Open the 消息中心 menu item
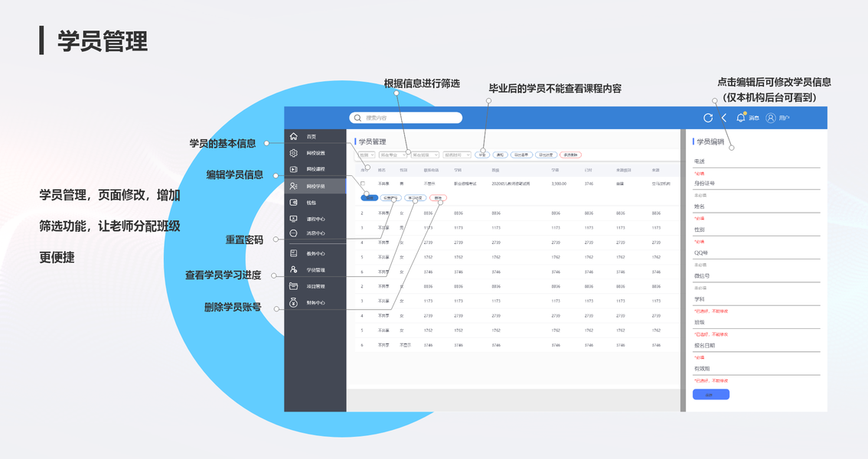868x459 pixels. (315, 233)
